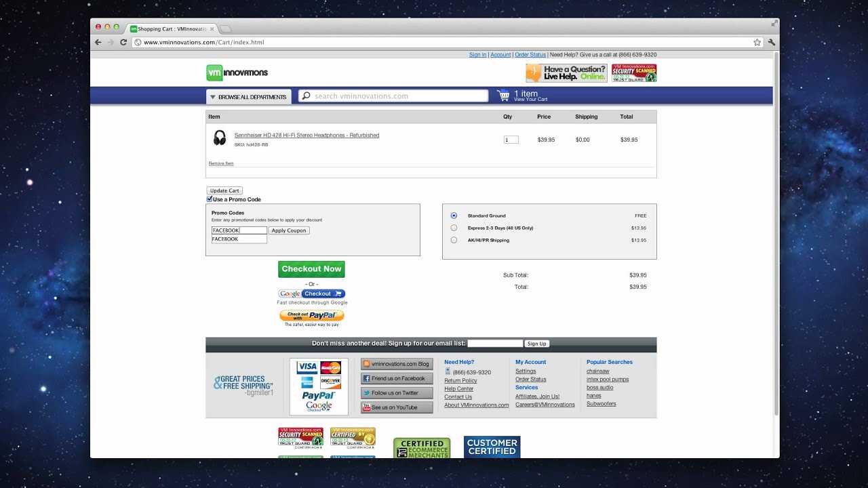The image size is (868, 488).
Task: Click the search magnifier icon
Action: pyautogui.click(x=306, y=96)
